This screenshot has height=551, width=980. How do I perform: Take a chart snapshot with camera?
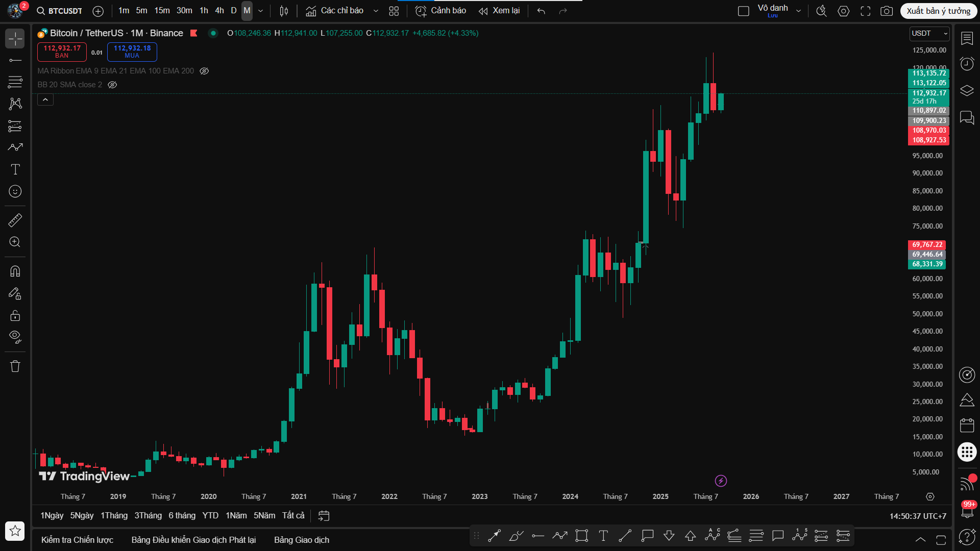(887, 11)
